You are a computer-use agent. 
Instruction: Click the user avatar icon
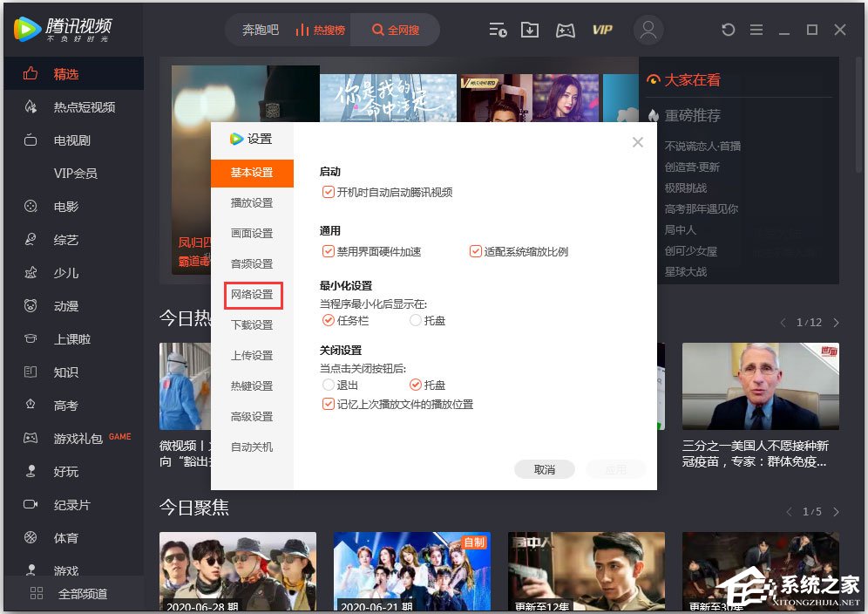coord(648,29)
